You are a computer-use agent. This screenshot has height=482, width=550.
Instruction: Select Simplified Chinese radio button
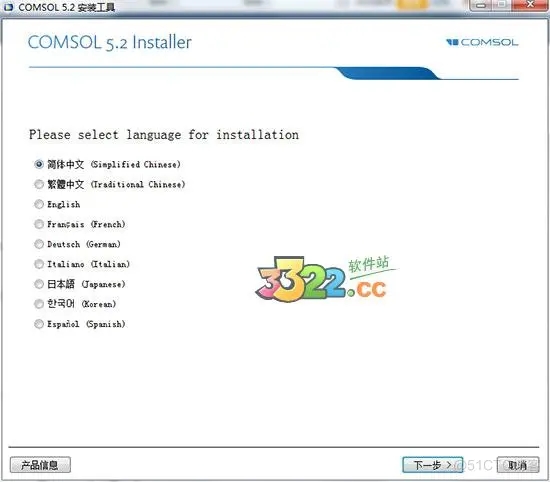(39, 164)
